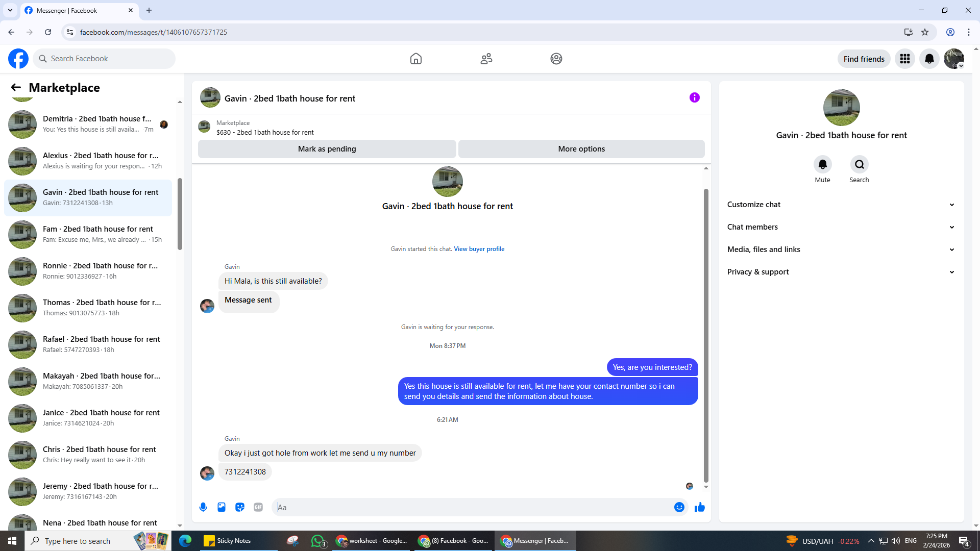Screen dimensions: 980x551
Task: Toggle conversation information panel icon
Action: (694, 97)
